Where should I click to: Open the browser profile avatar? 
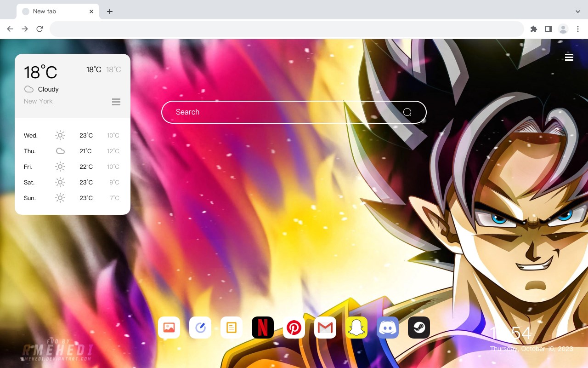(x=563, y=29)
